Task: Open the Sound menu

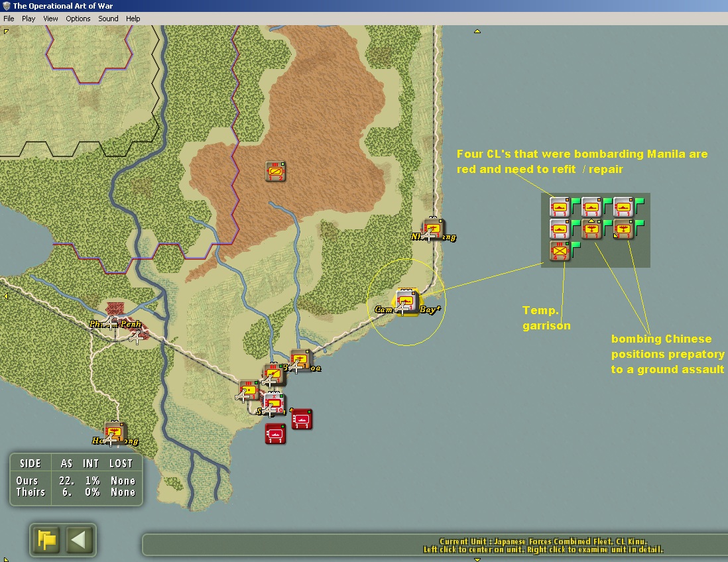Action: click(108, 19)
